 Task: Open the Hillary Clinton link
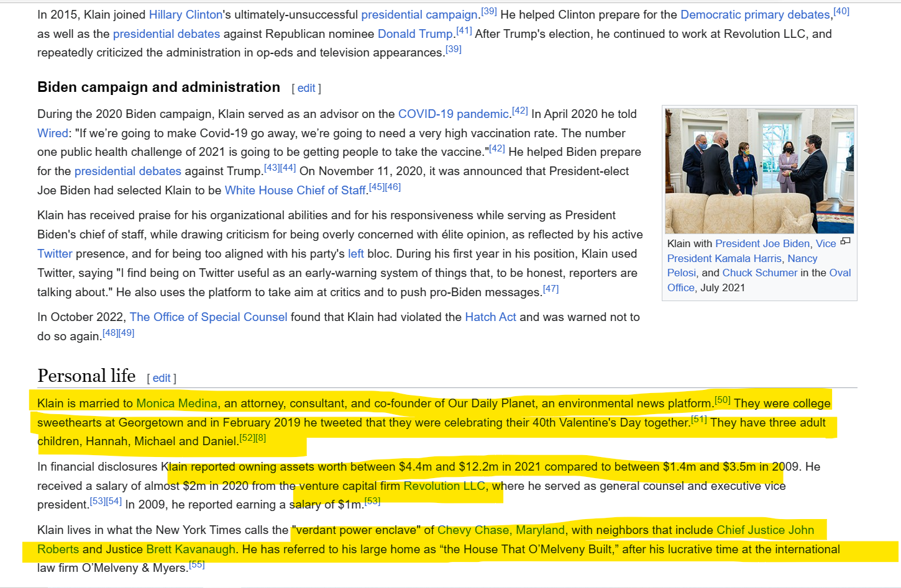185,14
